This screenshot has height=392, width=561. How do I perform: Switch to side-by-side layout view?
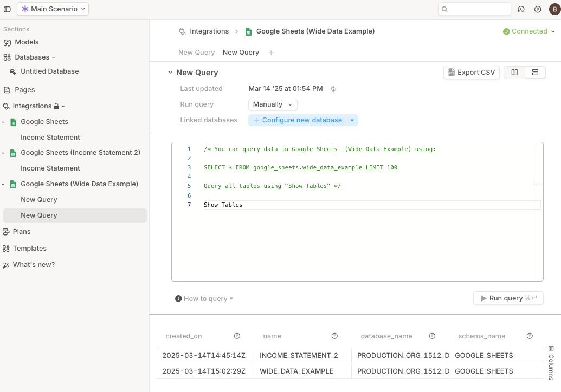[x=514, y=73]
